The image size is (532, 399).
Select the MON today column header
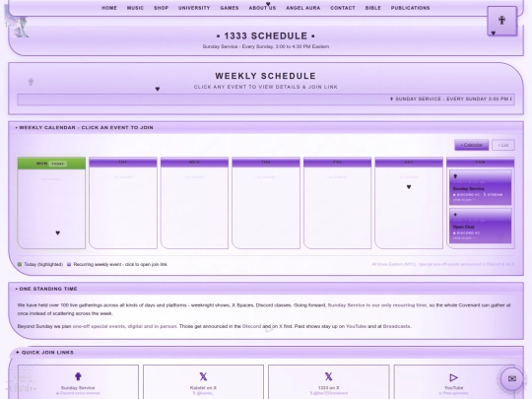coord(51,164)
